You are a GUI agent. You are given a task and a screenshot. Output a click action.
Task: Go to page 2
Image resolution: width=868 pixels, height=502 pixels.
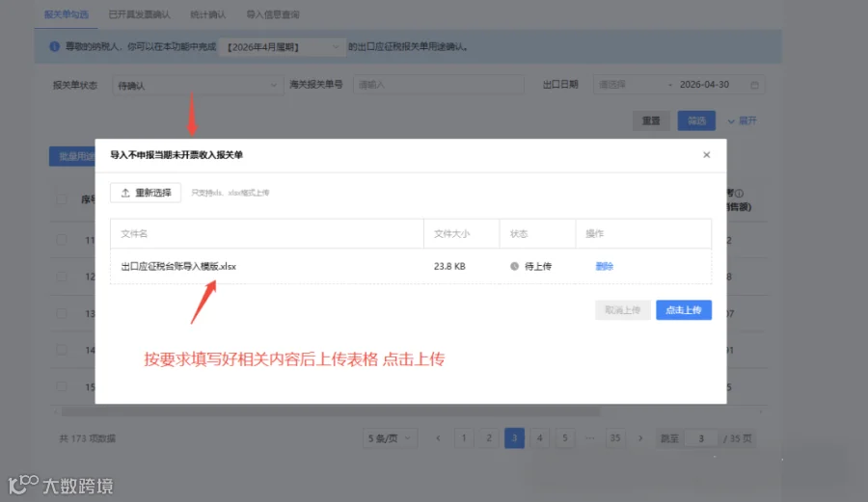489,438
